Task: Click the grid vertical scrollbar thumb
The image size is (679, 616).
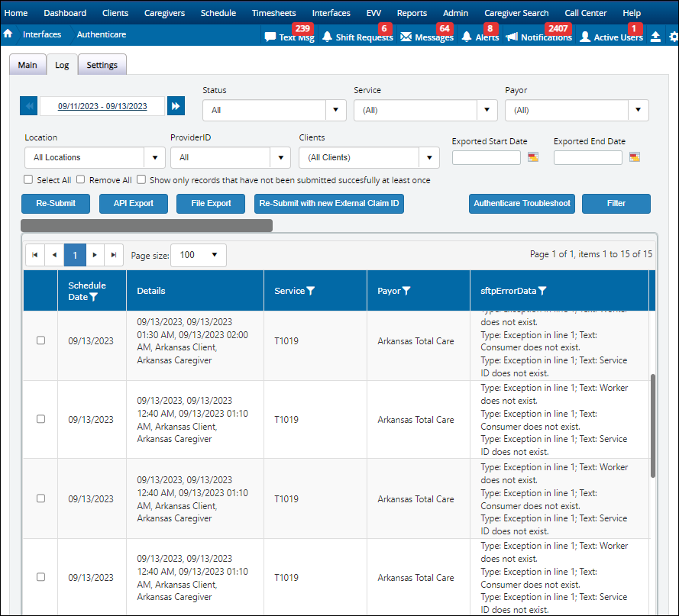Action: 653,426
